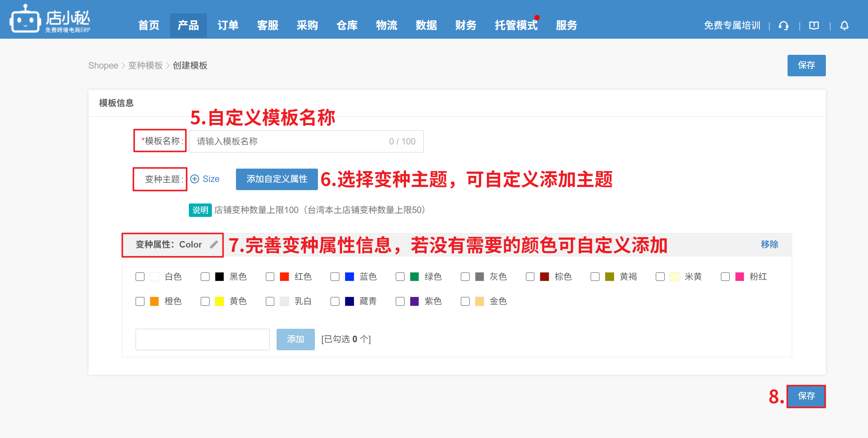Click the 添加自定义属性 button

coord(277,179)
